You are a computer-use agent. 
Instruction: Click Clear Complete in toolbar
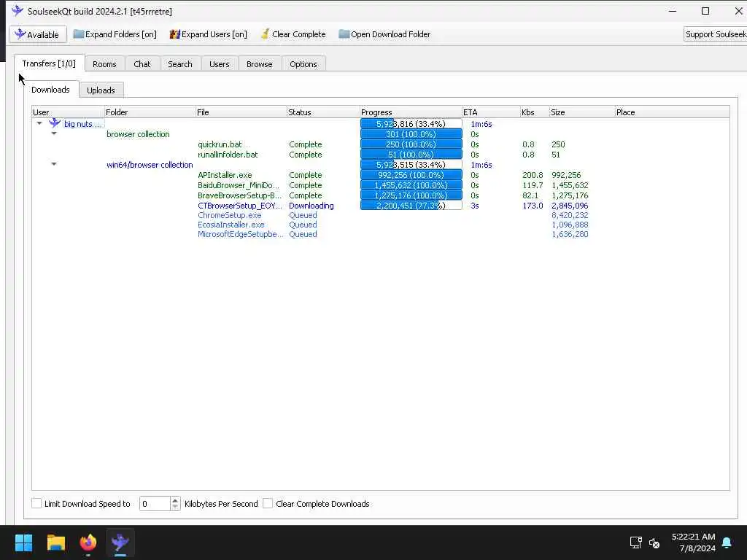(x=293, y=34)
